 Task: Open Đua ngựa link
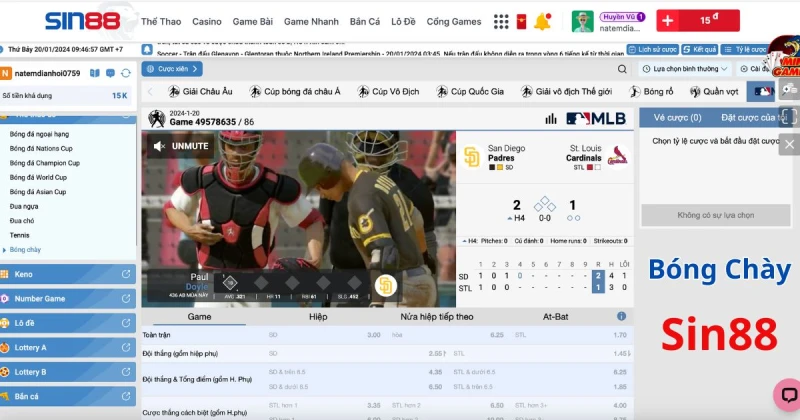pos(24,207)
